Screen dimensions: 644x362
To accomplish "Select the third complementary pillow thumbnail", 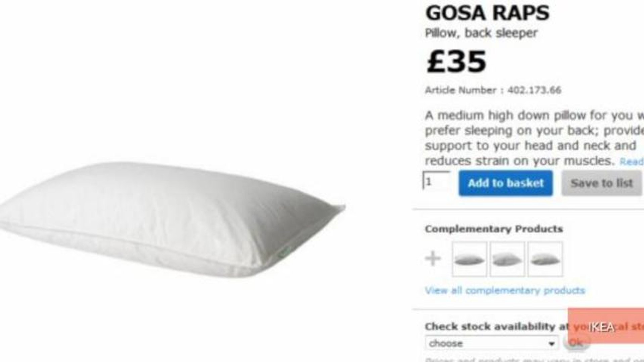I will pyautogui.click(x=545, y=259).
